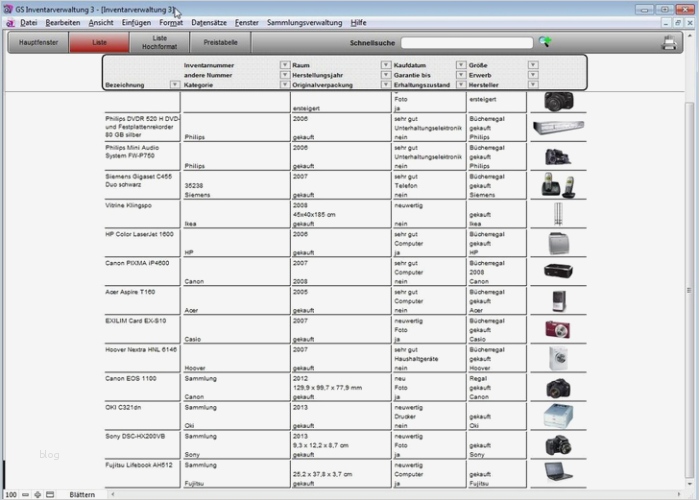Click the OKI C321dn printer thumbnail
Image resolution: width=699 pixels, height=500 pixels.
(558, 416)
